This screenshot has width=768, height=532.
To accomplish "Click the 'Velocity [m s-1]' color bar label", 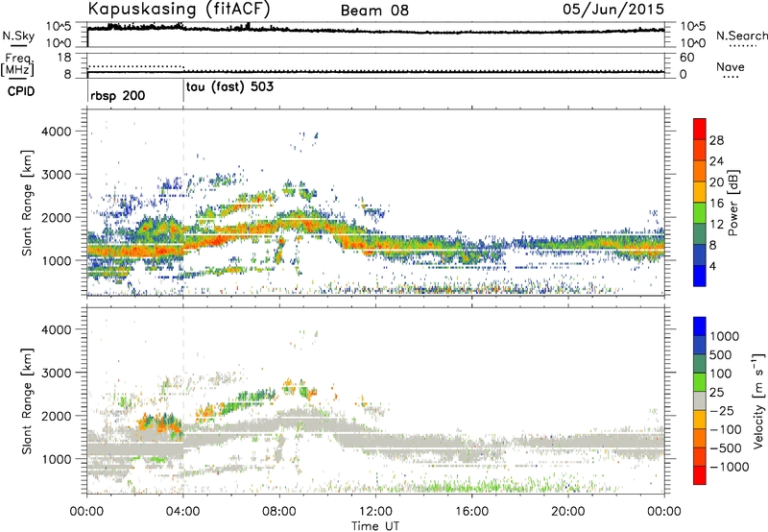I will coord(758,400).
